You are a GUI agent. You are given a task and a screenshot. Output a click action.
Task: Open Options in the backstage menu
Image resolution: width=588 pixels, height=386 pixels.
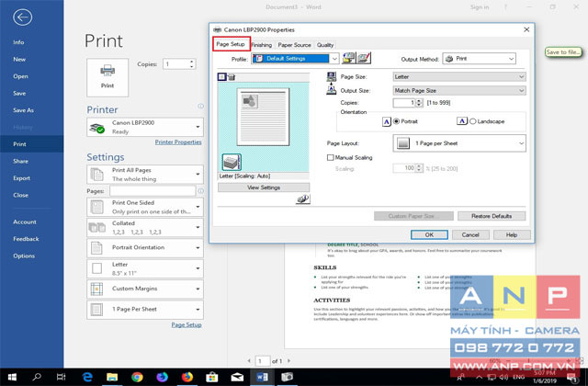coord(24,255)
